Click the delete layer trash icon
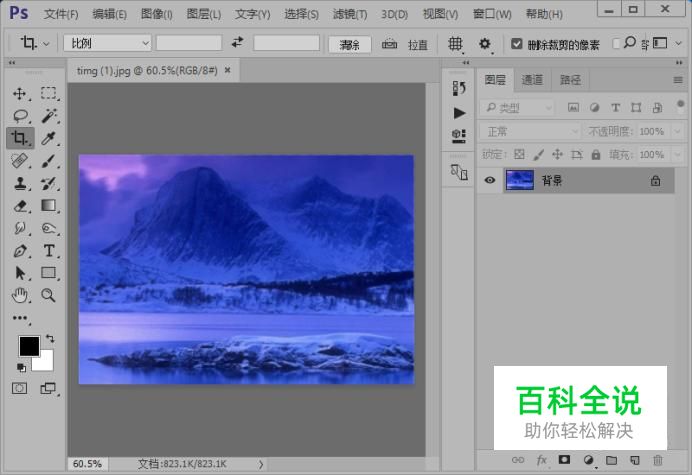Viewport: 692px width, 475px height. tap(658, 460)
